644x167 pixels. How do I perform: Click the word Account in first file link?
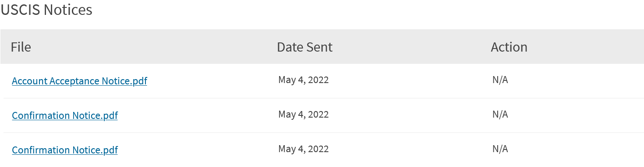click(29, 81)
